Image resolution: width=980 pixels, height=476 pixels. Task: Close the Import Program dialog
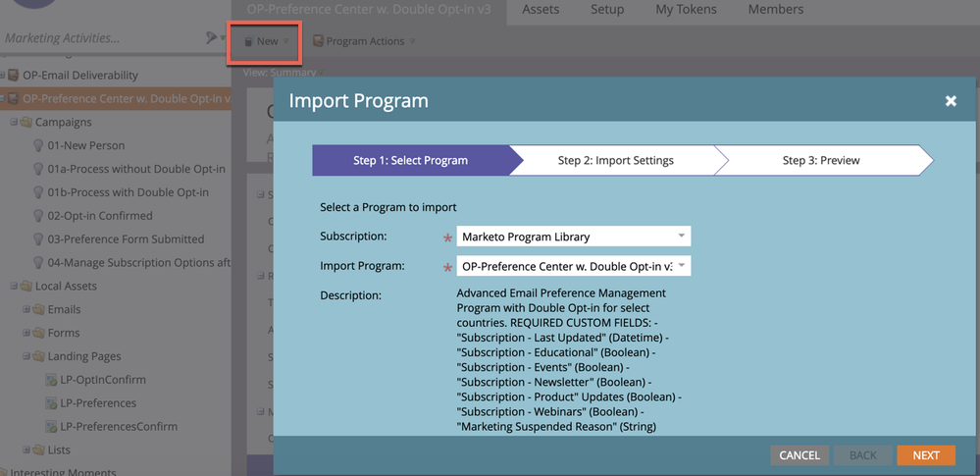[951, 101]
